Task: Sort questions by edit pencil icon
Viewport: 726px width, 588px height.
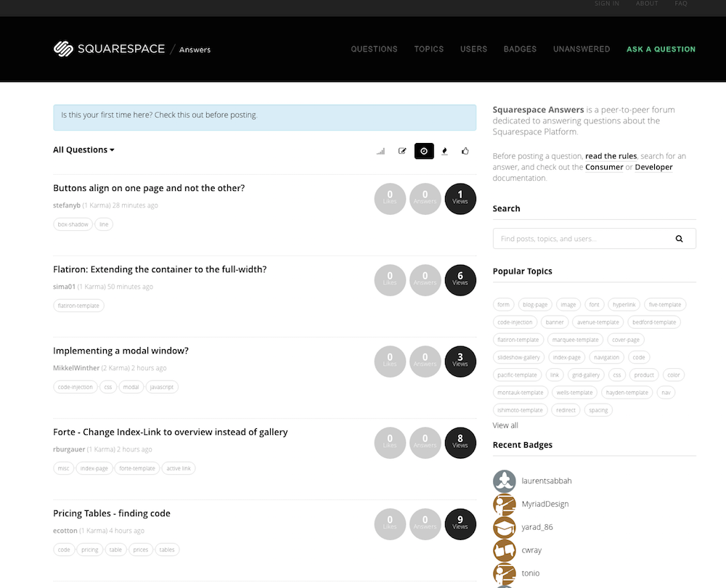Action: (402, 151)
